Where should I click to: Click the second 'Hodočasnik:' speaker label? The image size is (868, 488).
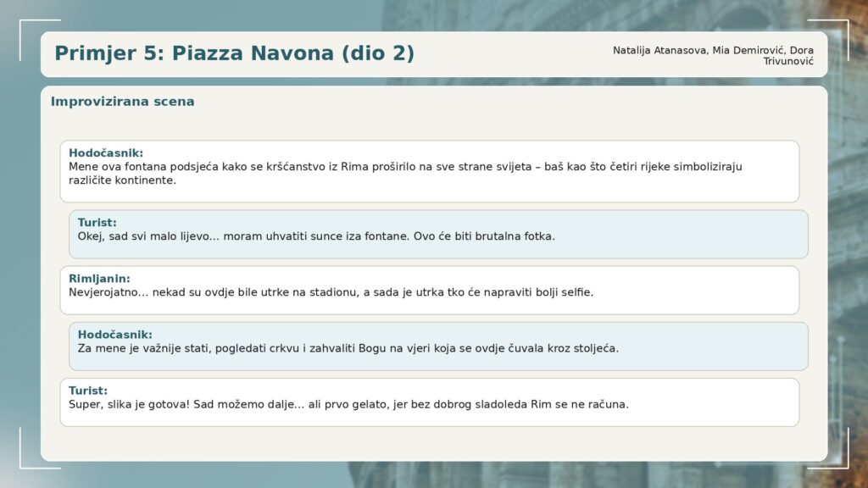[114, 335]
